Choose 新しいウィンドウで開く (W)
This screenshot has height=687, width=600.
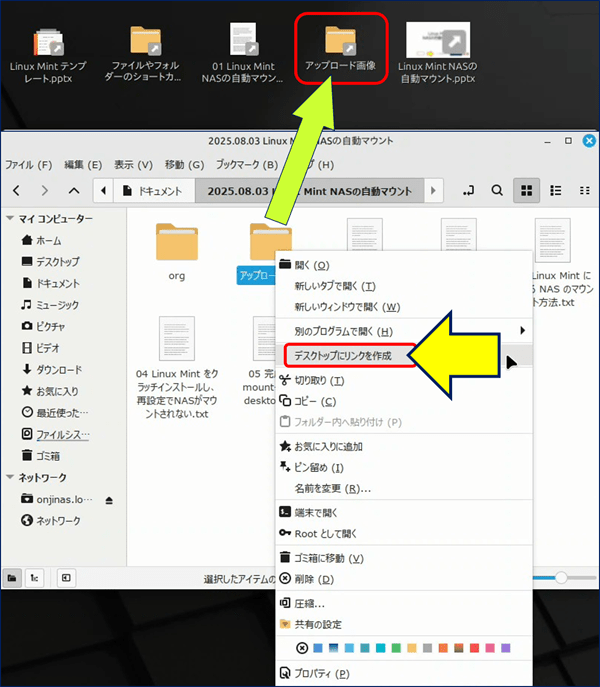click(x=403, y=307)
